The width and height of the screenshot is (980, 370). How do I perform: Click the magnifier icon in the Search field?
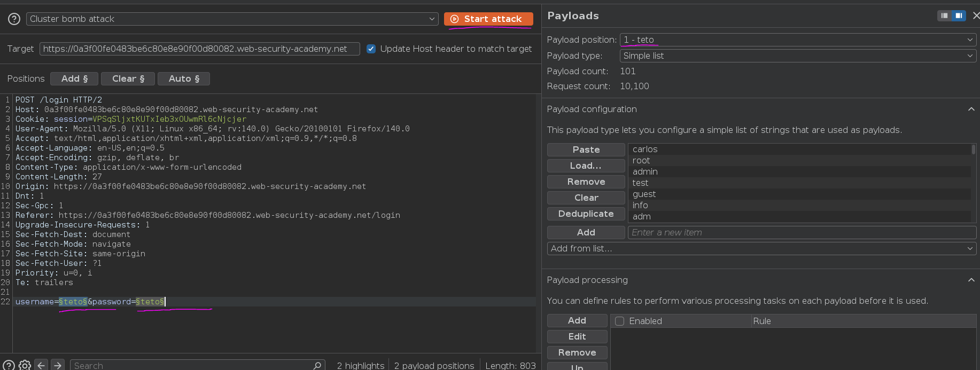pyautogui.click(x=317, y=366)
